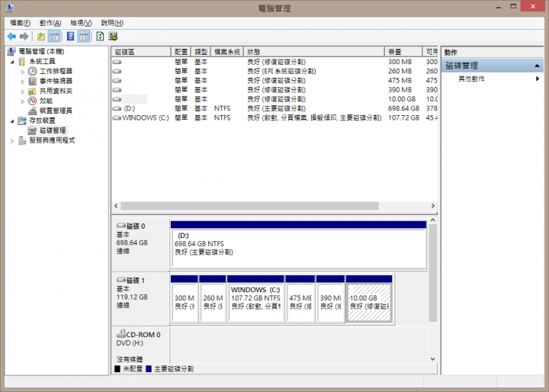Select 事件檢視器 in the tree

point(56,81)
